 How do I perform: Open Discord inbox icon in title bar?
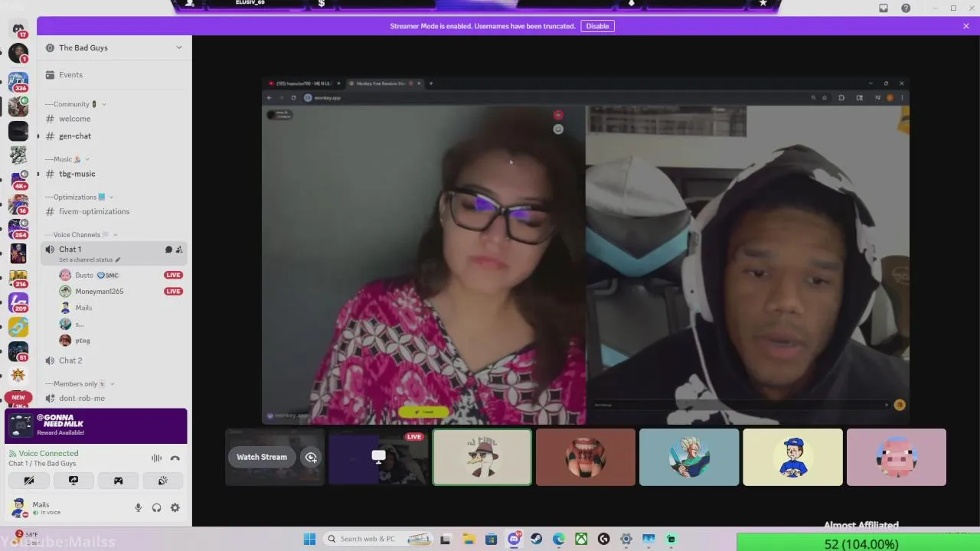tap(884, 8)
